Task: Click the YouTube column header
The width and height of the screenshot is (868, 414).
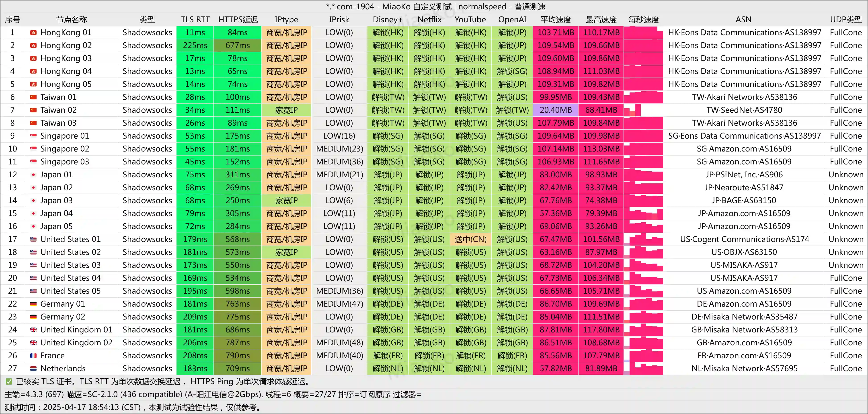Action: click(x=470, y=20)
